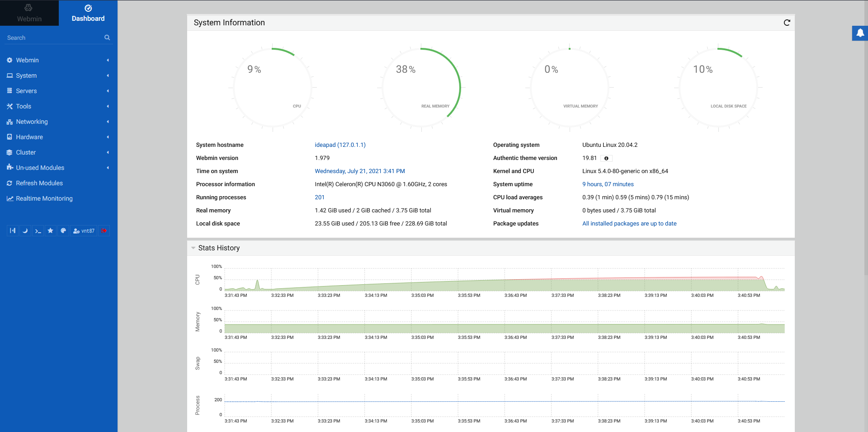Click Refresh Modules in the sidebar

click(59, 183)
